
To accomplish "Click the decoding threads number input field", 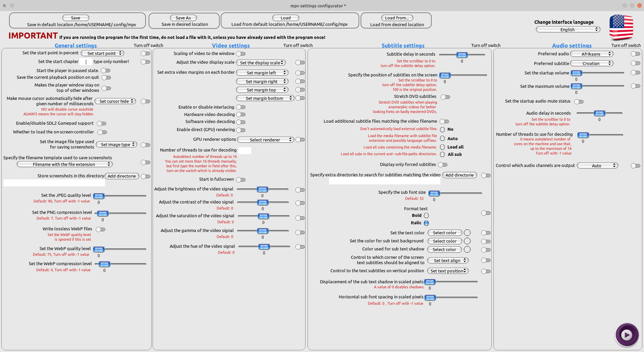I will tap(245, 151).
